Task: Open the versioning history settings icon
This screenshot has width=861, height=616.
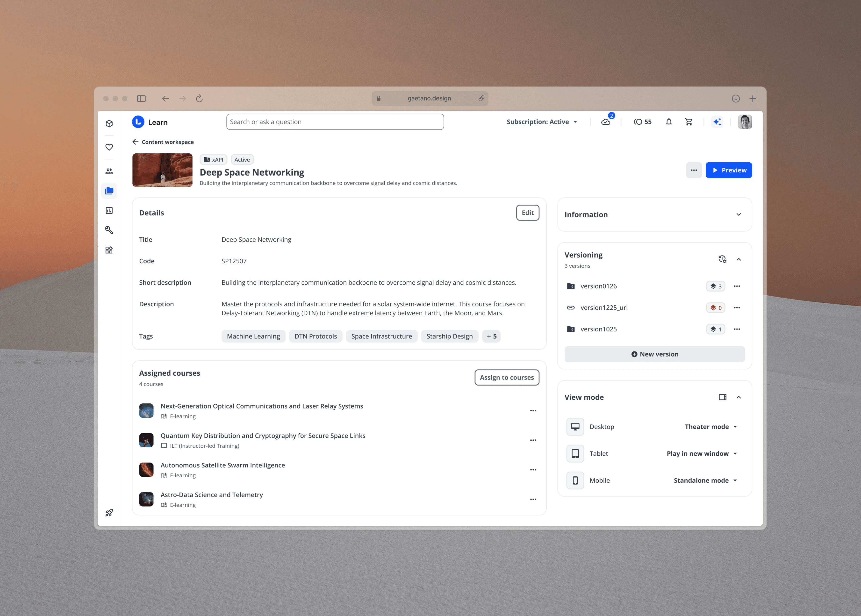Action: coord(722,259)
